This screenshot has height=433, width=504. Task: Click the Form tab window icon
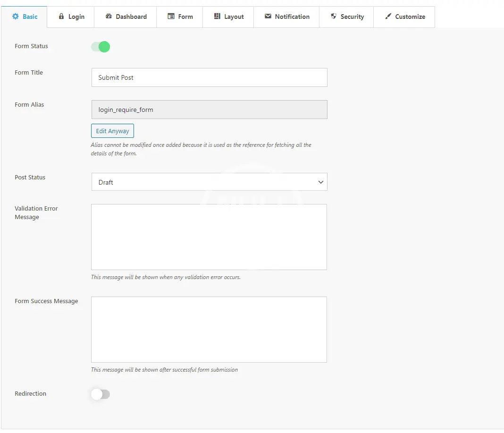click(171, 17)
